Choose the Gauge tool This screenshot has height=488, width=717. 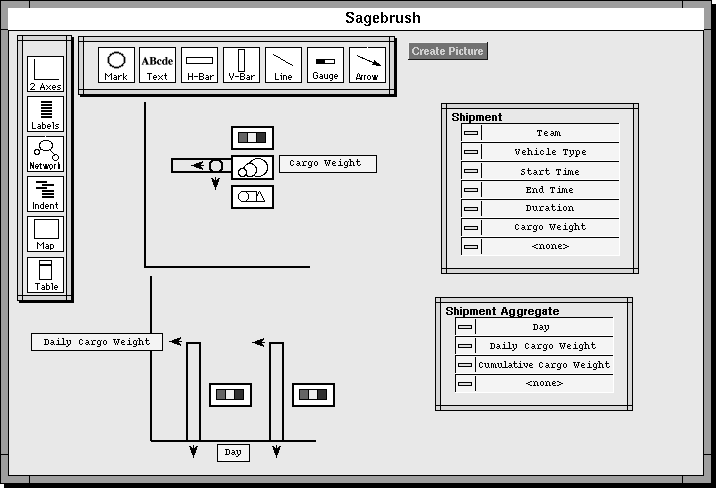tap(325, 65)
